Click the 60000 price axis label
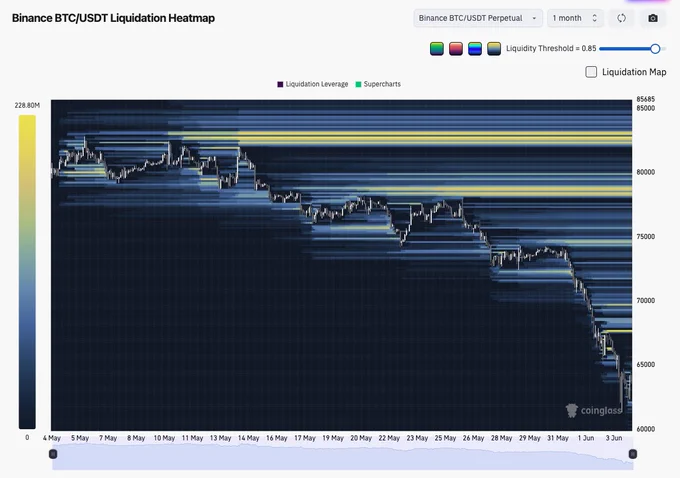The width and height of the screenshot is (680, 478). (x=646, y=429)
